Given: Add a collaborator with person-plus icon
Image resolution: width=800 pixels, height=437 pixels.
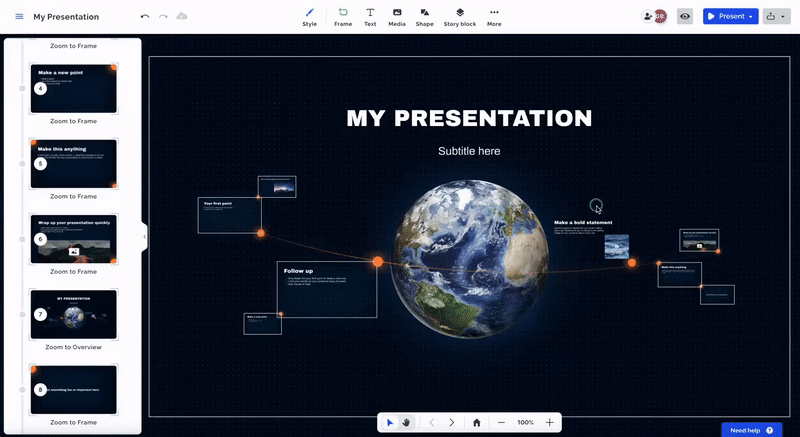Looking at the screenshot, I should (x=648, y=16).
